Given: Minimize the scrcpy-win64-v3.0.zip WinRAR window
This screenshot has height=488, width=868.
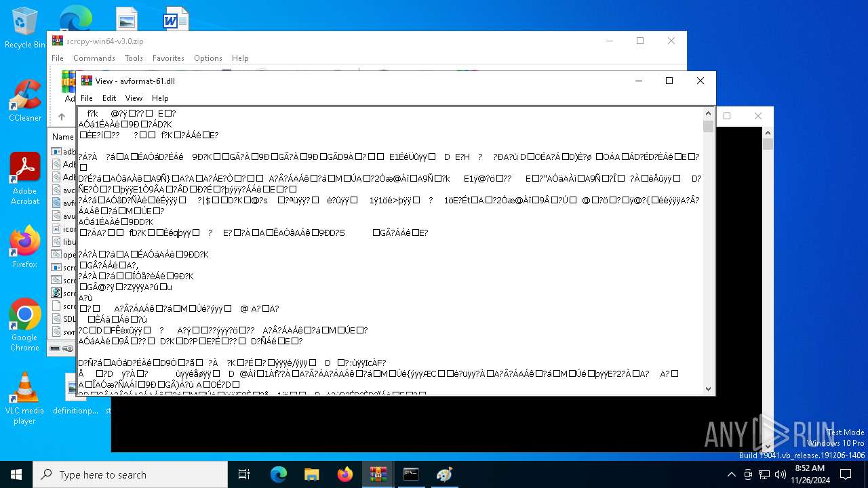Looking at the screenshot, I should pyautogui.click(x=609, y=41).
